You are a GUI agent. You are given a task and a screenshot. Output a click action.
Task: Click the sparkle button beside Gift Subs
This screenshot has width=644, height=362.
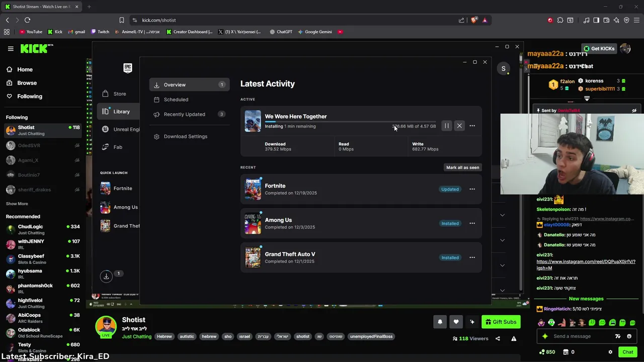click(x=472, y=322)
